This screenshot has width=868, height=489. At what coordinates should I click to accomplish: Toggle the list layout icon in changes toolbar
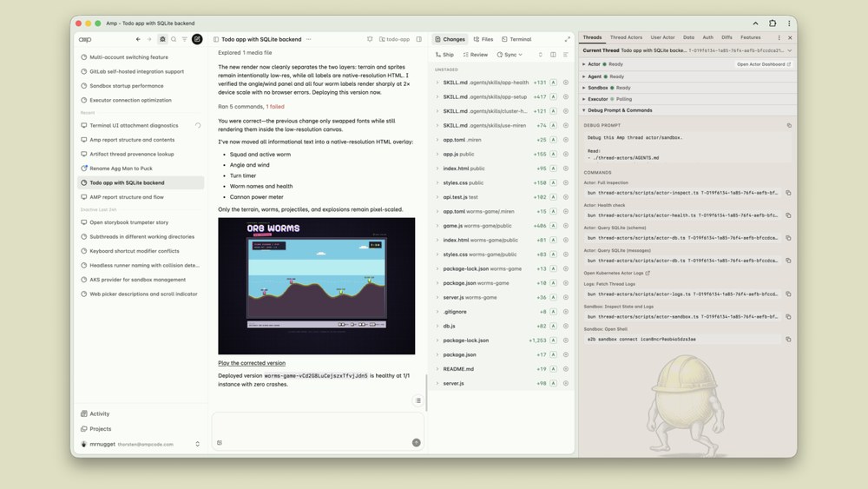point(566,55)
